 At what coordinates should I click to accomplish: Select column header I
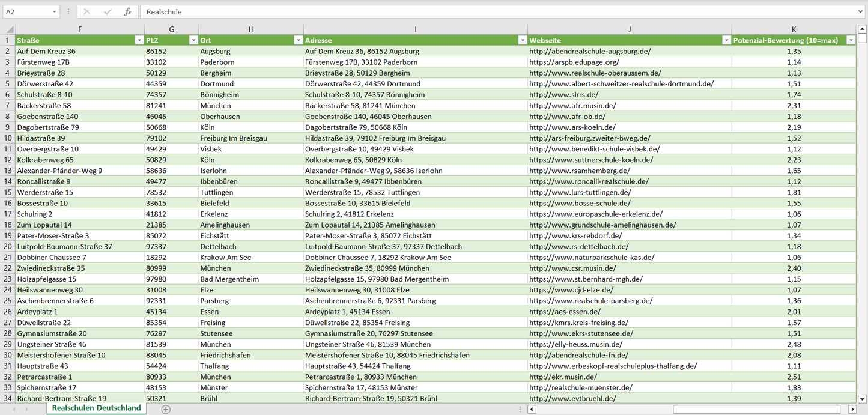pyautogui.click(x=415, y=29)
